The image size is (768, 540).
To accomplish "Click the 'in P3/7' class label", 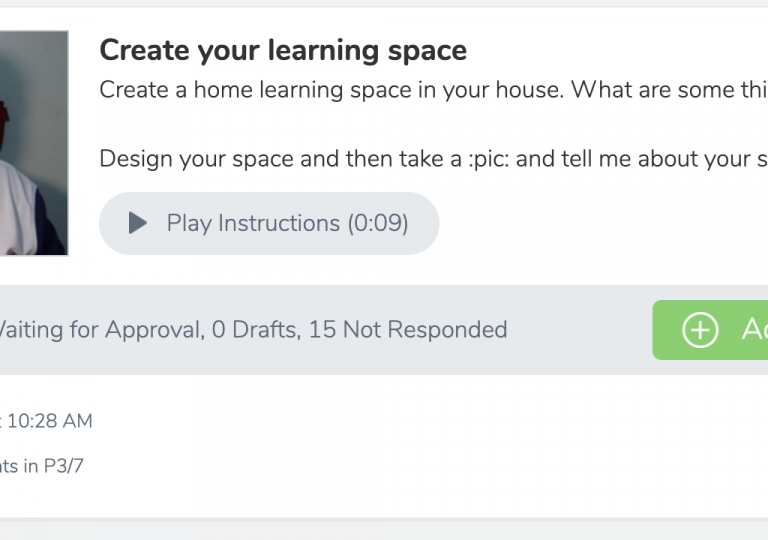I will (54, 466).
